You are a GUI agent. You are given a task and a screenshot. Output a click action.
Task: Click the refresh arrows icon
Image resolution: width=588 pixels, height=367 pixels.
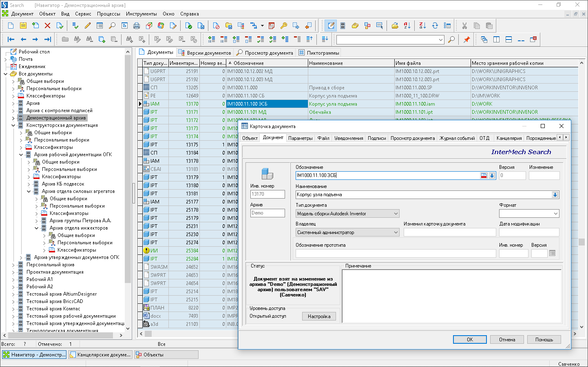point(435,26)
